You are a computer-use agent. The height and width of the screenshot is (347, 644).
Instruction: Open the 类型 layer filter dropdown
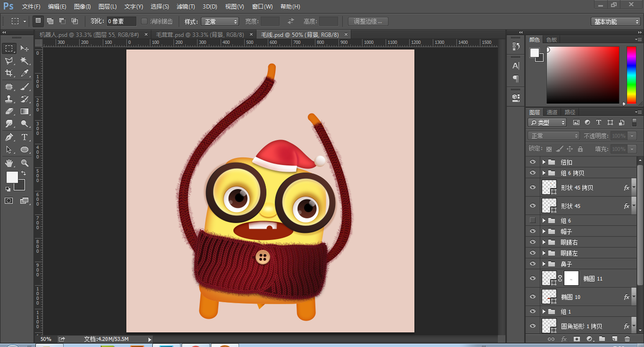547,123
